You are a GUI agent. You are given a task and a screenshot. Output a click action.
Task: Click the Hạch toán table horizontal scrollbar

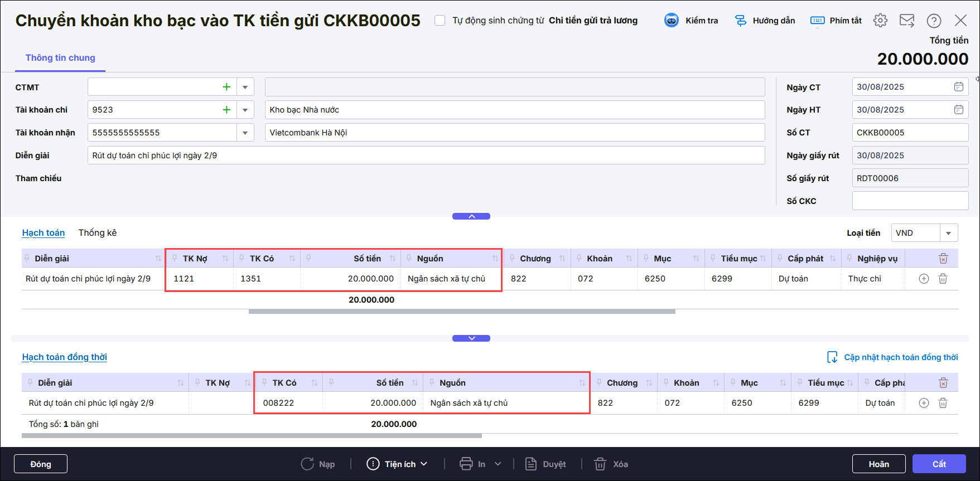click(462, 312)
